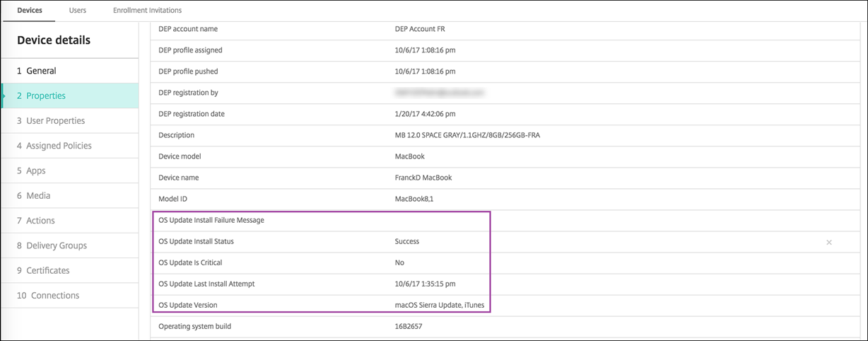Select the operating system build 16B2657
The width and height of the screenshot is (868, 341).
click(409, 326)
